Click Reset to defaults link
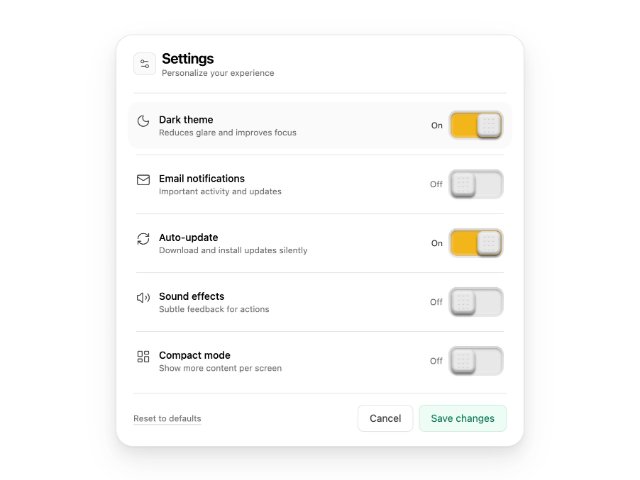Image resolution: width=640 pixels, height=480 pixels. (x=167, y=418)
